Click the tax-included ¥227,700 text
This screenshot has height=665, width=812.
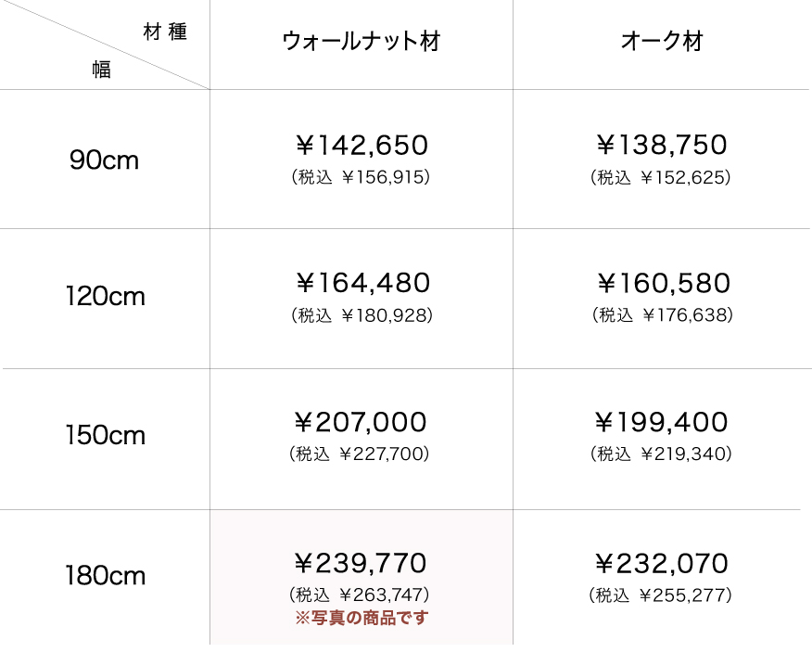[360, 454]
